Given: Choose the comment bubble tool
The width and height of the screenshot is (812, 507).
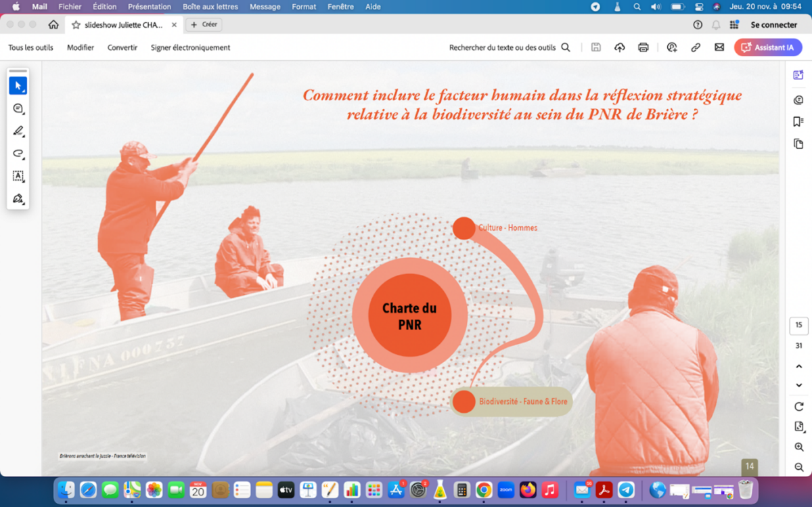Looking at the screenshot, I should click(x=18, y=108).
